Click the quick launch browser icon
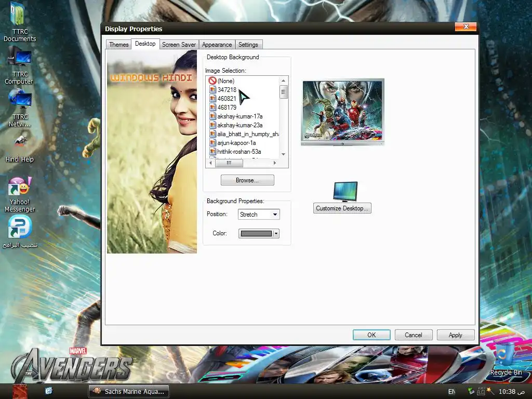Viewport: 532px width, 399px height. click(48, 391)
